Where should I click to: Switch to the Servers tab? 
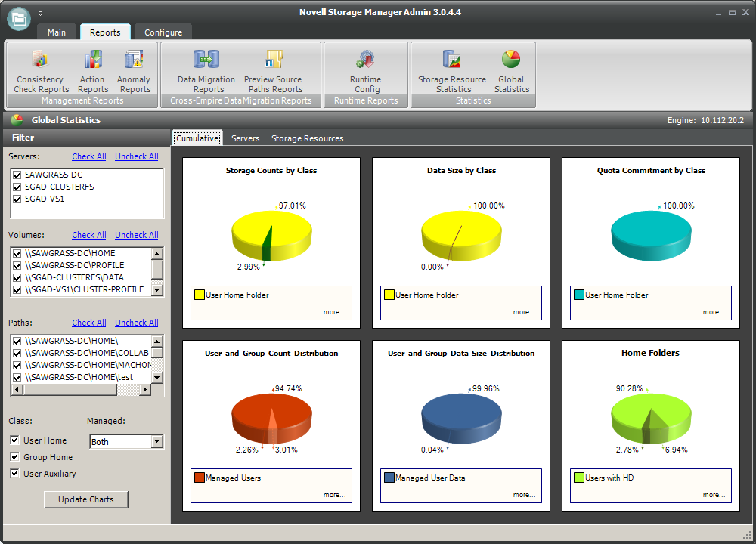[x=246, y=138]
